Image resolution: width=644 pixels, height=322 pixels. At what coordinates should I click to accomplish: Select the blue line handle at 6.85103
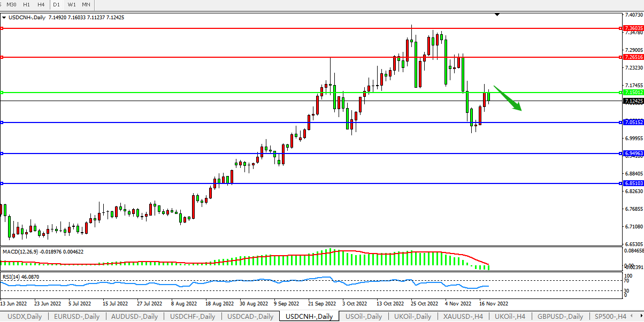[x=2, y=183]
